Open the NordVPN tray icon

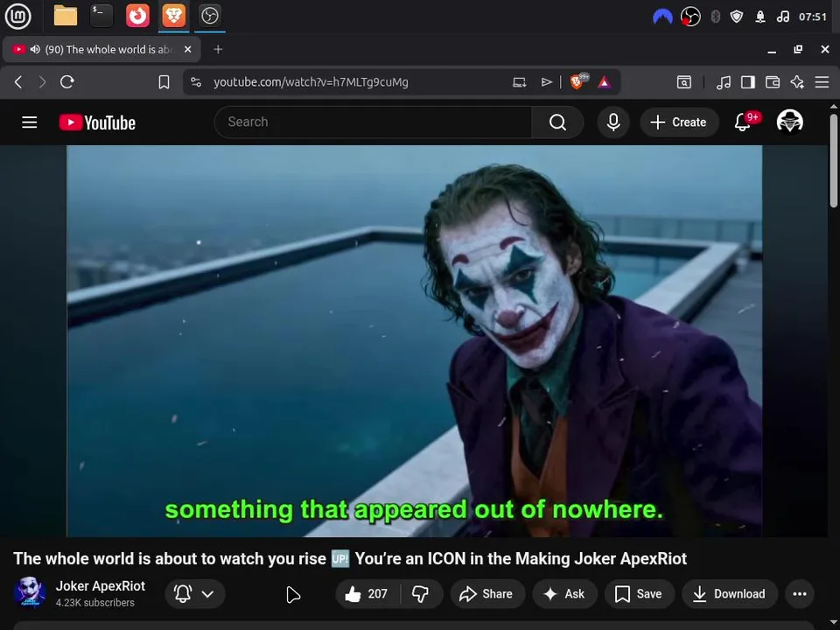662,17
